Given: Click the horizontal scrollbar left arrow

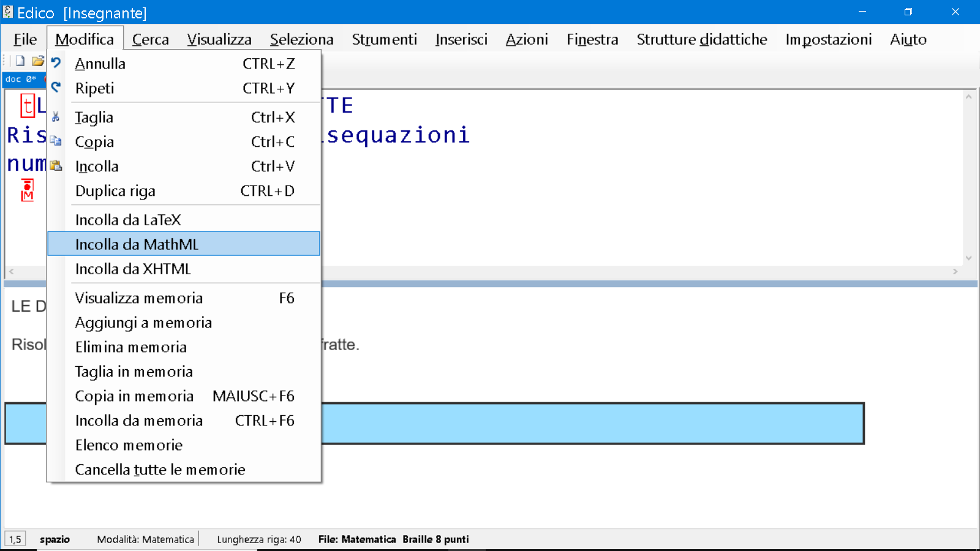Looking at the screenshot, I should [11, 271].
